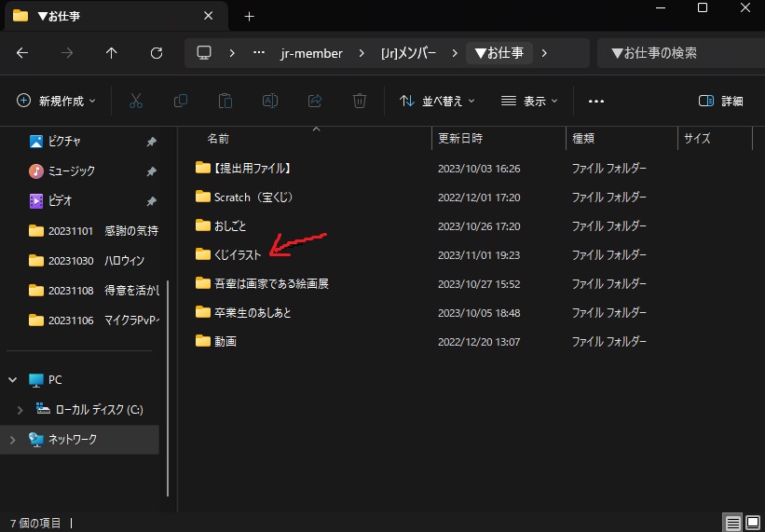Toggle the 詳細 details pane

(721, 101)
